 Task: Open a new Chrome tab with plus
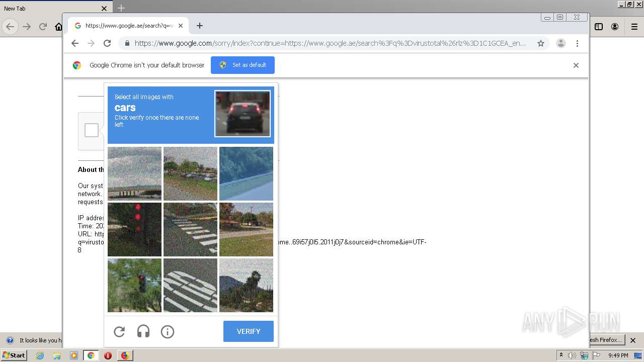pyautogui.click(x=200, y=26)
